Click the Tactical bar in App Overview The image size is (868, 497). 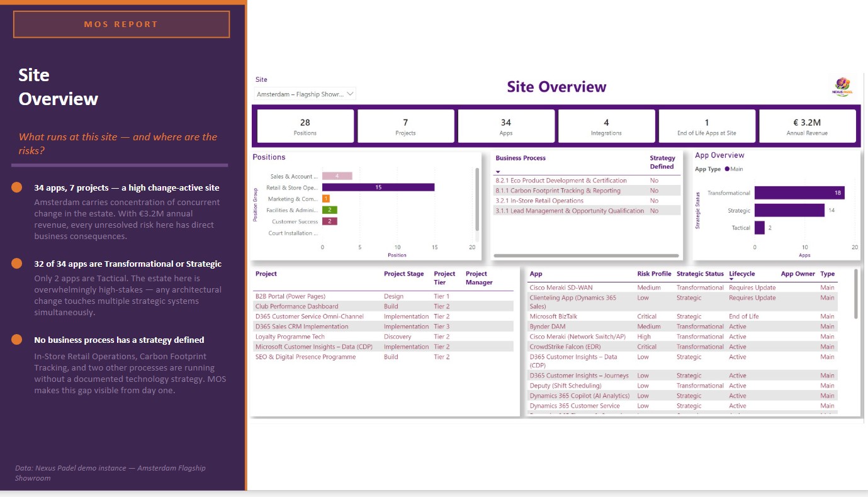point(760,228)
